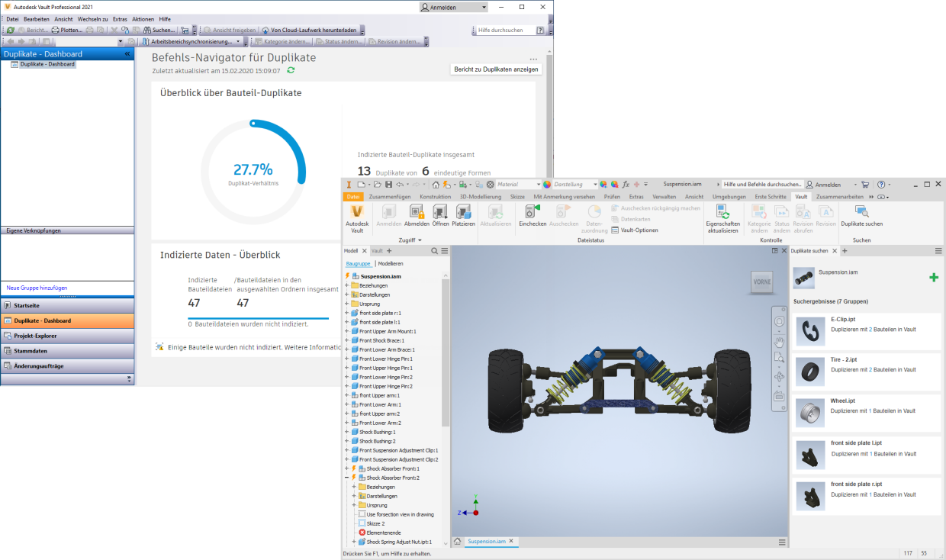The width and height of the screenshot is (946, 560).
Task: Click Von Cloud-Laufwerk herunterladen in Vault toolbar
Action: coord(308,30)
